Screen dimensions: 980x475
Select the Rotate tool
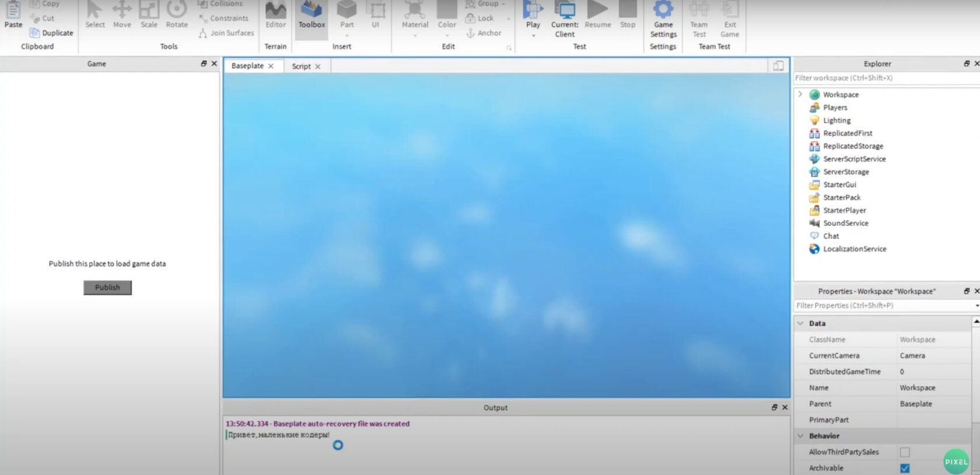[x=177, y=15]
